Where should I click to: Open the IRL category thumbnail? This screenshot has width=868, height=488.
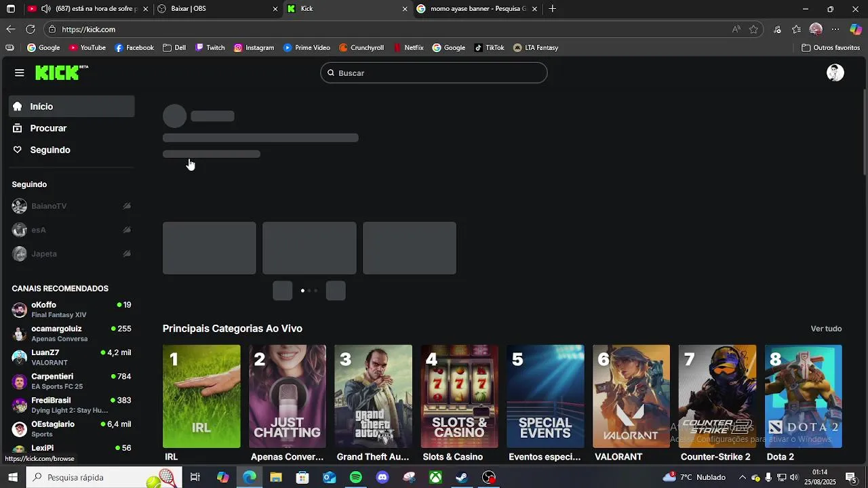(x=201, y=396)
